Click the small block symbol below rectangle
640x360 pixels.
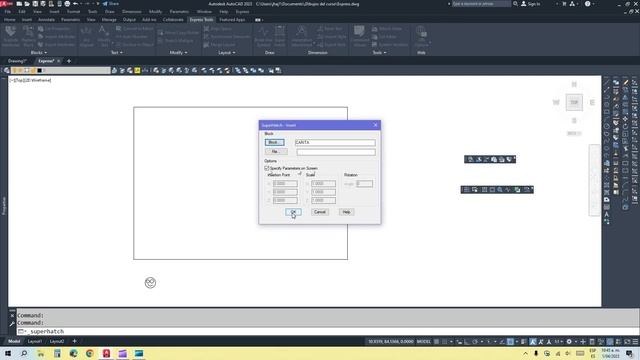(150, 282)
